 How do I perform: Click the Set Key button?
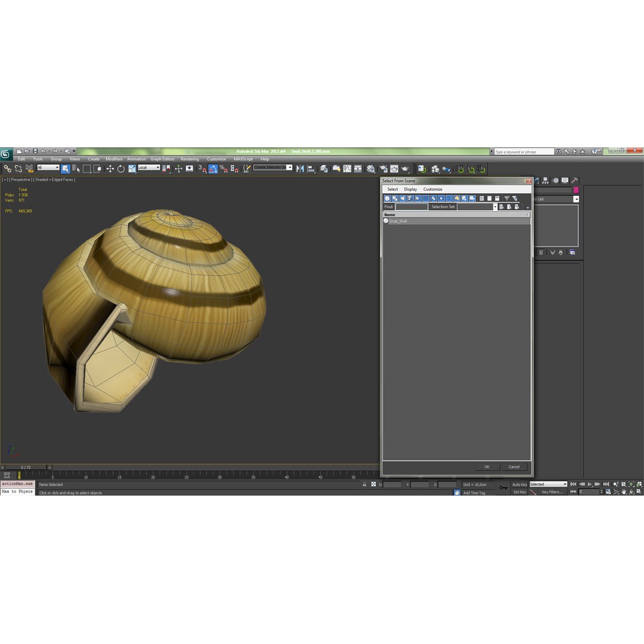coord(519,492)
